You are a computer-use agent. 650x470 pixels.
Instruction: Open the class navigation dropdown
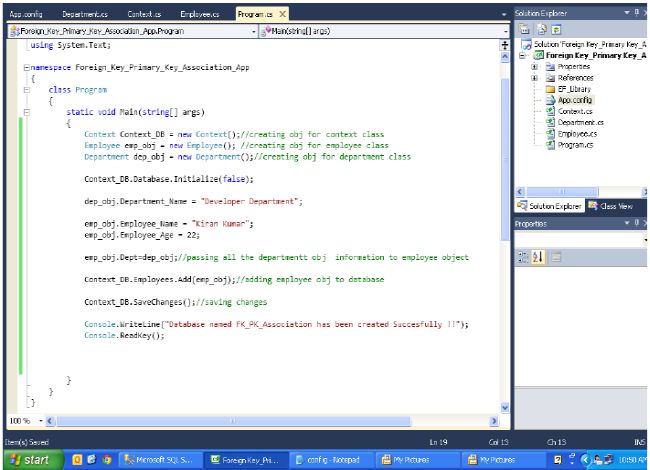click(252, 31)
